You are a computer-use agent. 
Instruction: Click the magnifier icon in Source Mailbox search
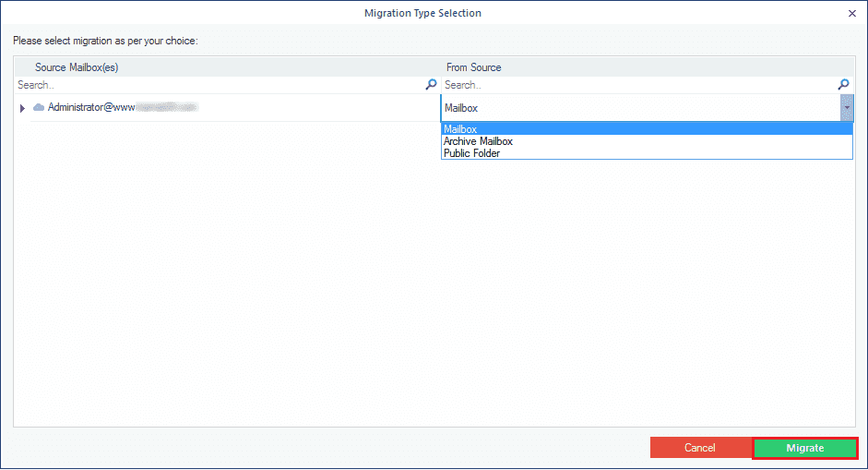431,84
